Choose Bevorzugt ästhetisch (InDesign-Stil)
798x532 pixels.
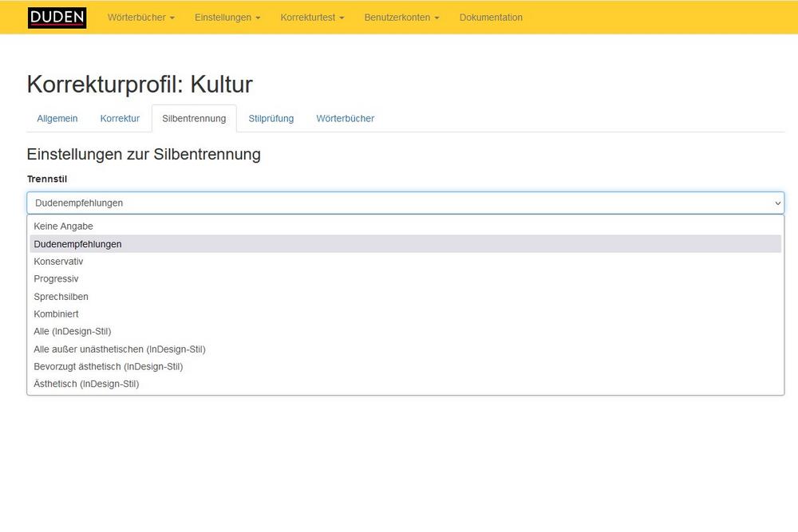pyautogui.click(x=405, y=366)
